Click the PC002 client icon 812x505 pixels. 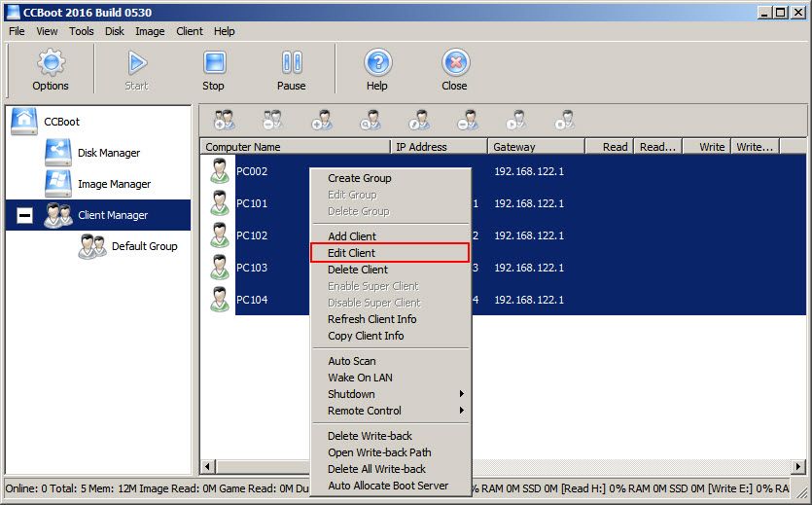(x=220, y=171)
